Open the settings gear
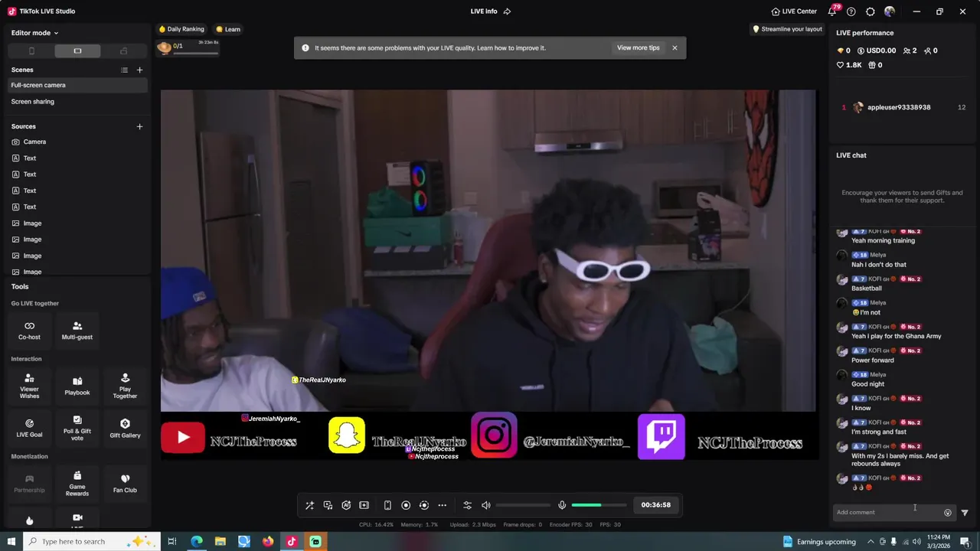Screen dimensions: 980x551 (871, 11)
